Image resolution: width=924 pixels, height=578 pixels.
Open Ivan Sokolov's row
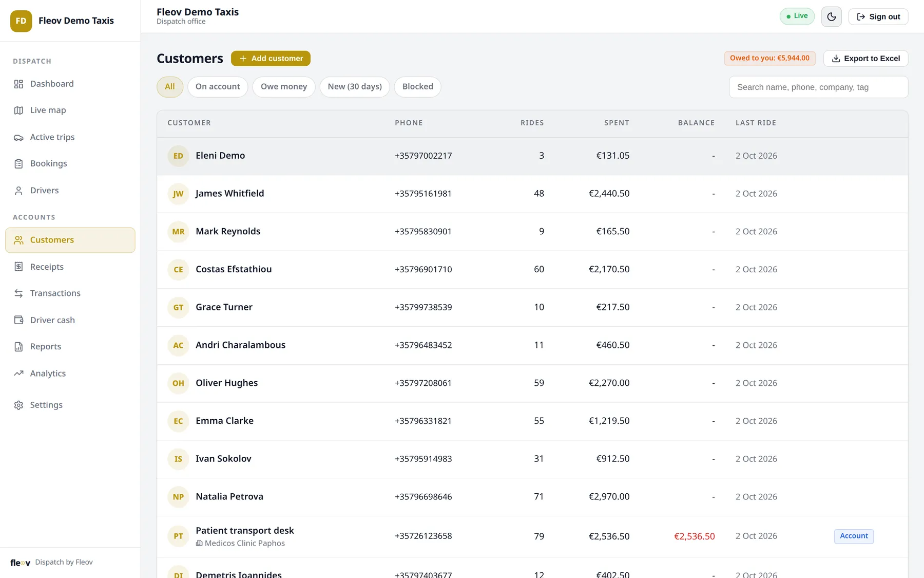click(532, 459)
